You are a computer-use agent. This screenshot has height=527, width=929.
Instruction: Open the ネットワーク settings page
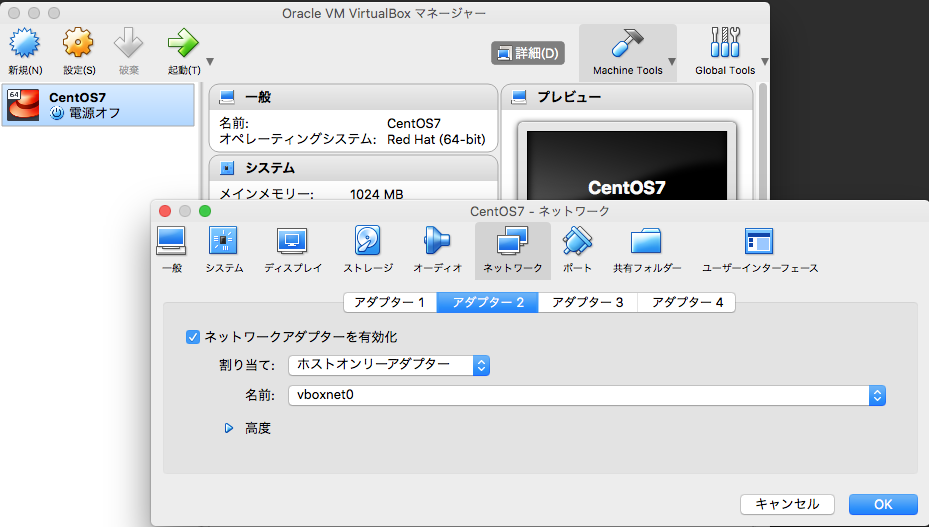[x=512, y=250]
